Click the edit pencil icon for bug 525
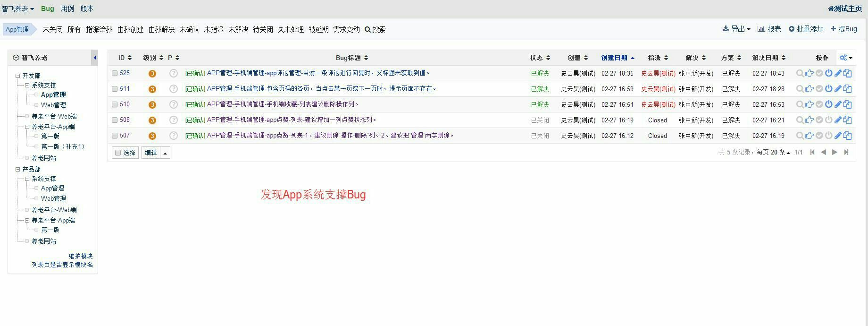The image size is (868, 326). [838, 73]
